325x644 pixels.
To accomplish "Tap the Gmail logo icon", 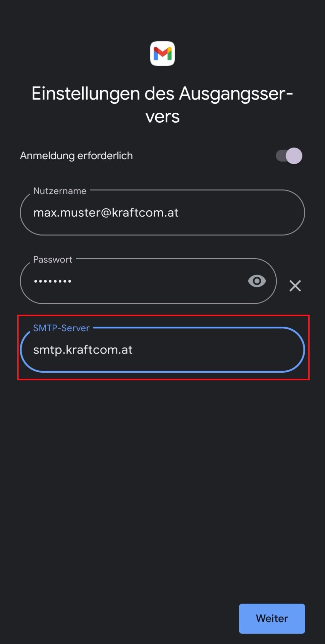I will 162,53.
